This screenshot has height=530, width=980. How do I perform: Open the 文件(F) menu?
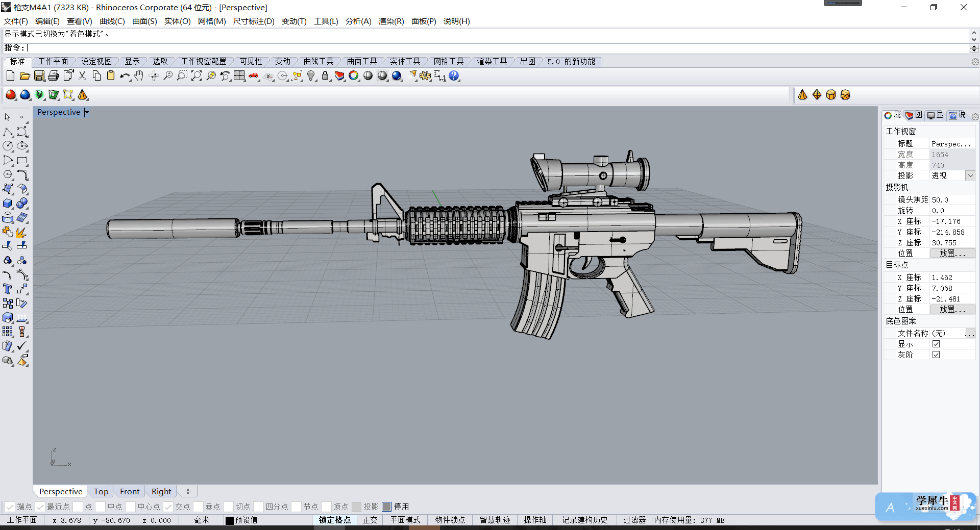(x=16, y=21)
